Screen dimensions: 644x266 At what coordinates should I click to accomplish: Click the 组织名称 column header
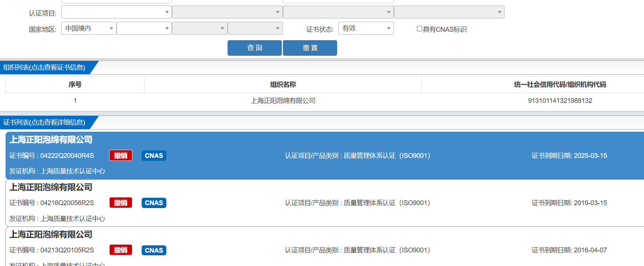283,84
